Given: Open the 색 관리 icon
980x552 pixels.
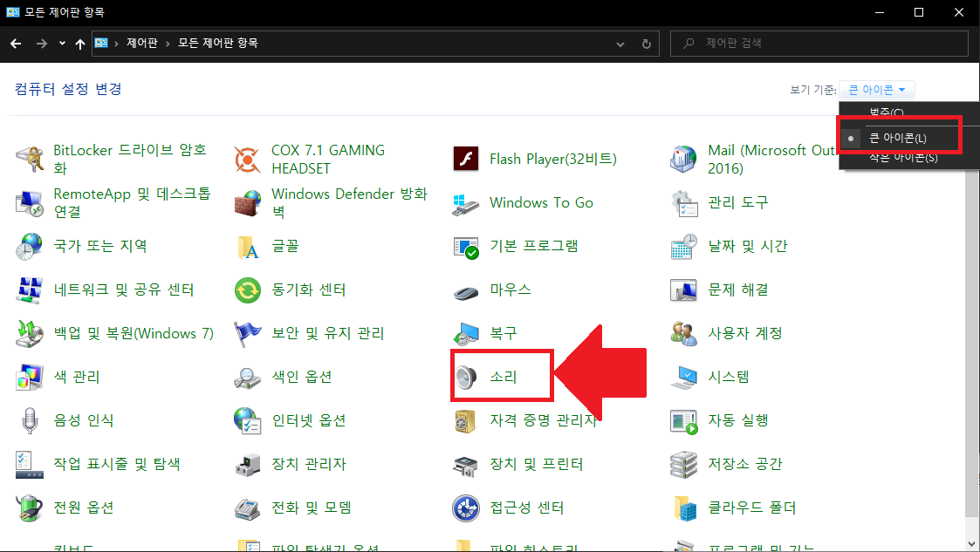Looking at the screenshot, I should tap(30, 378).
